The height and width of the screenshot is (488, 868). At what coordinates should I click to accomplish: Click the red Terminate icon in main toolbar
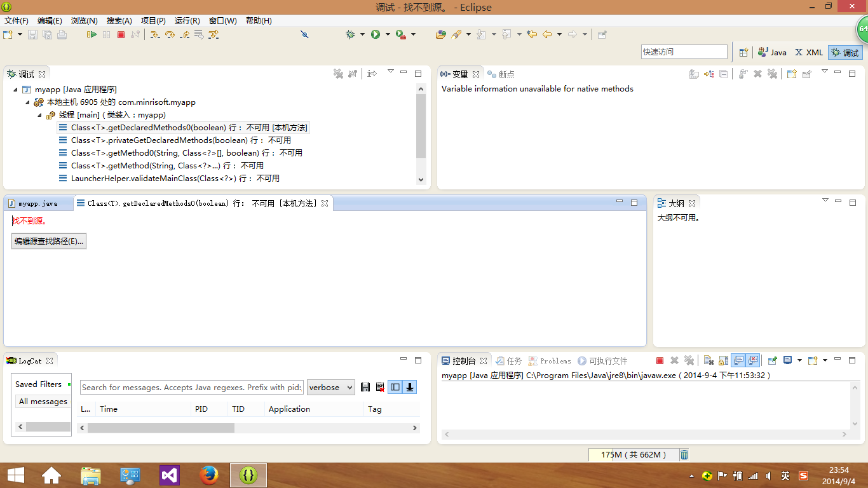pyautogui.click(x=121, y=34)
